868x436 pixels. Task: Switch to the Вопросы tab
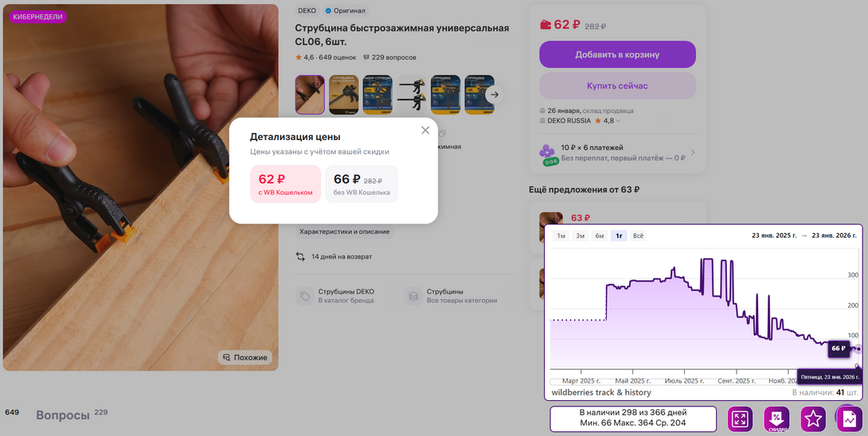point(63,415)
